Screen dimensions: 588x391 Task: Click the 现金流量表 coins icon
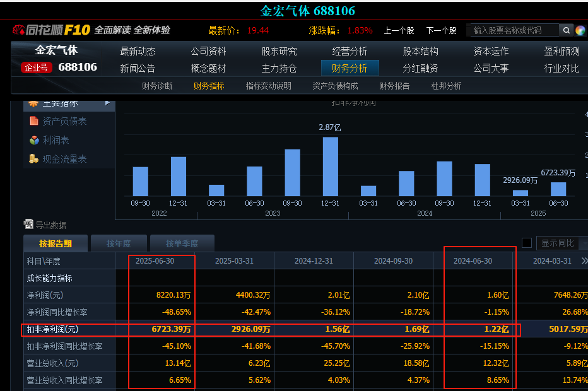pos(33,159)
